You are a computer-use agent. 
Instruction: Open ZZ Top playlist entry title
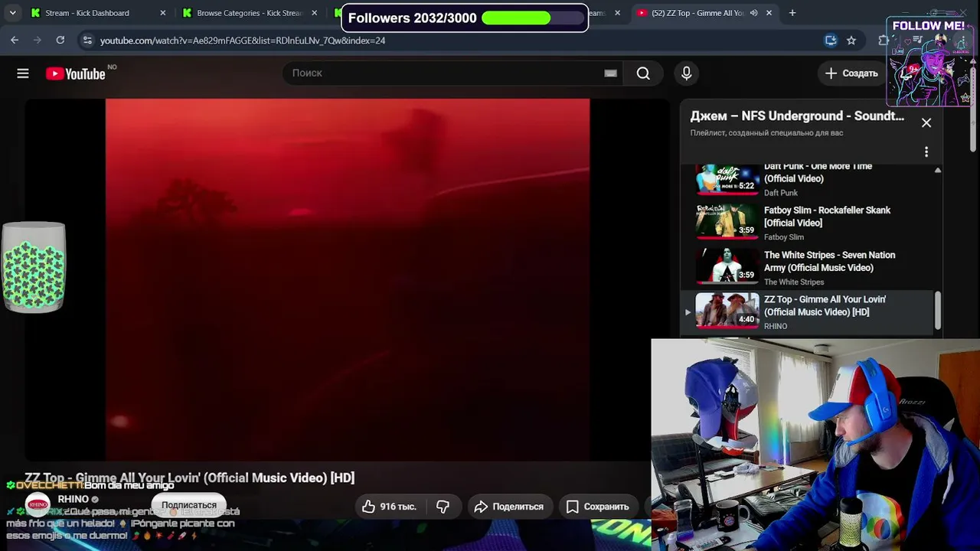(825, 305)
